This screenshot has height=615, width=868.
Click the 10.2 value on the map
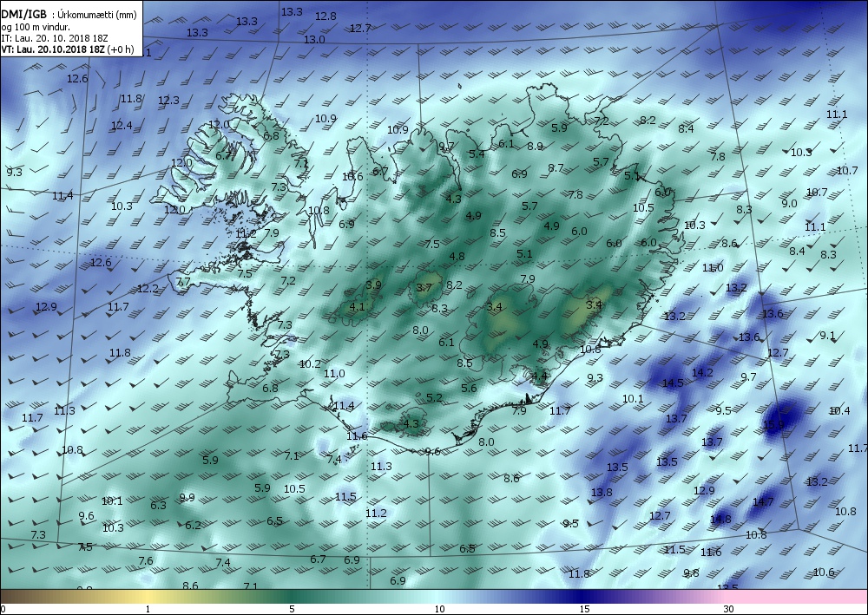[310, 364]
